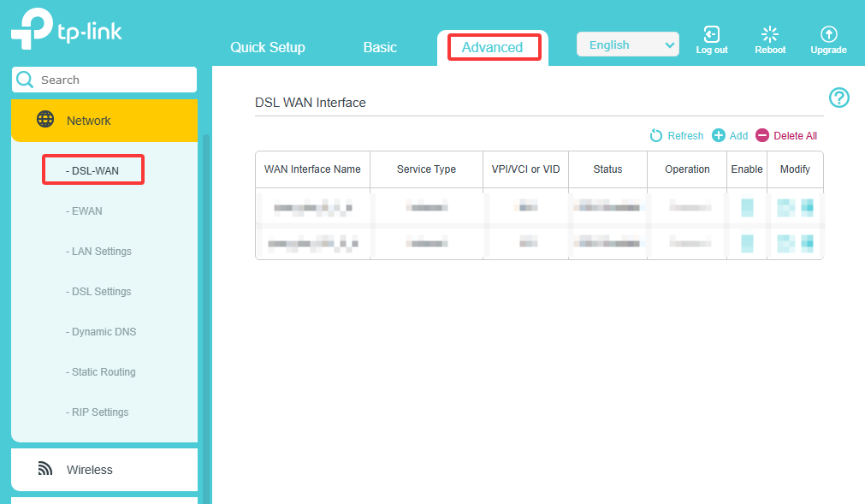This screenshot has height=504, width=865.
Task: Open the English language dropdown
Action: 627,44
